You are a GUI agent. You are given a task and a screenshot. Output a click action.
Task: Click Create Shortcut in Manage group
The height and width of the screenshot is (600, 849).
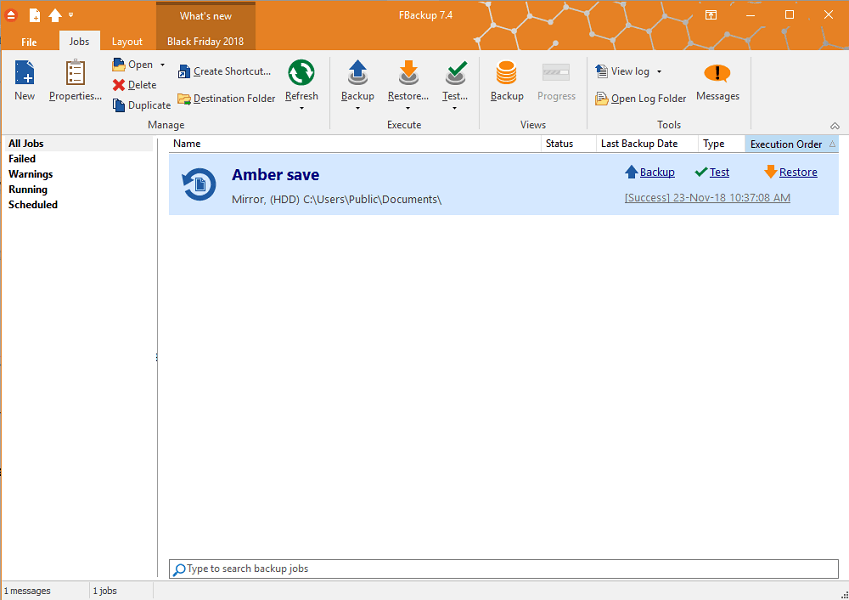click(x=224, y=71)
